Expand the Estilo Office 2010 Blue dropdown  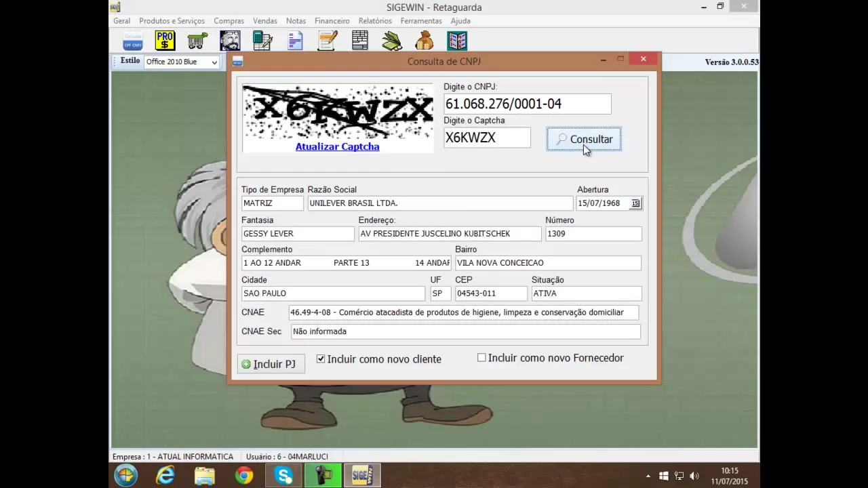[x=214, y=62]
